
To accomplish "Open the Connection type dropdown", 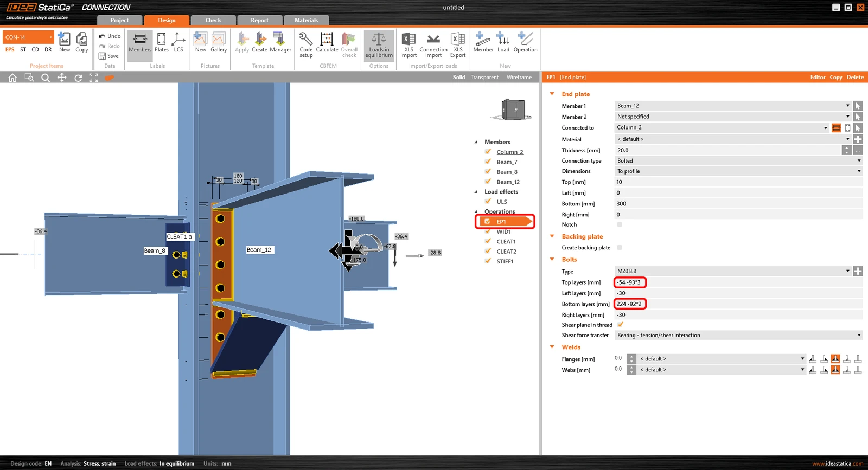I will tap(738, 160).
